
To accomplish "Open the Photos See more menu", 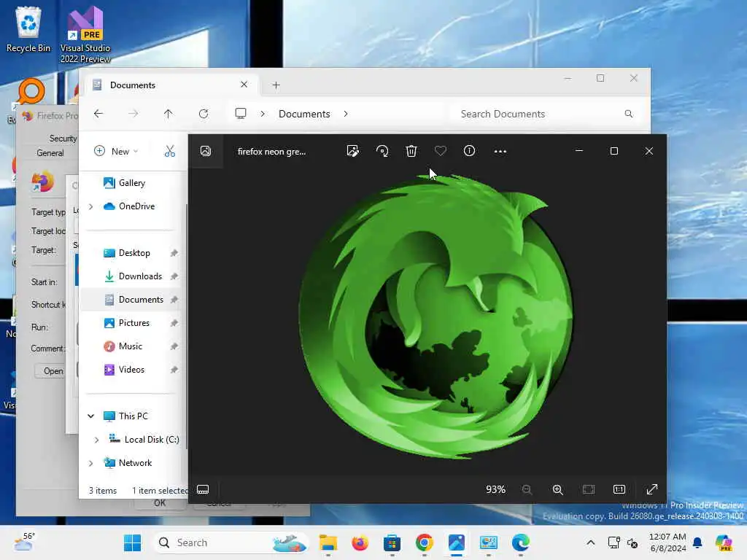I will (x=500, y=152).
